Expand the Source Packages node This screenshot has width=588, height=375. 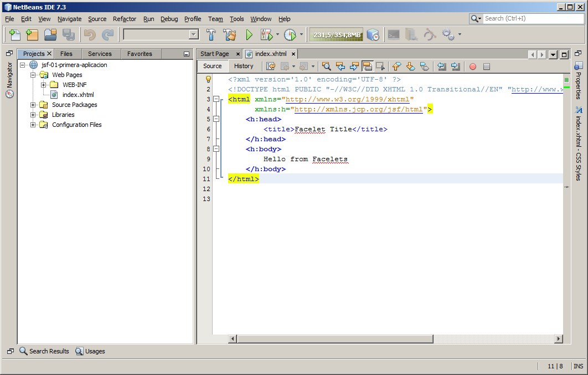33,105
